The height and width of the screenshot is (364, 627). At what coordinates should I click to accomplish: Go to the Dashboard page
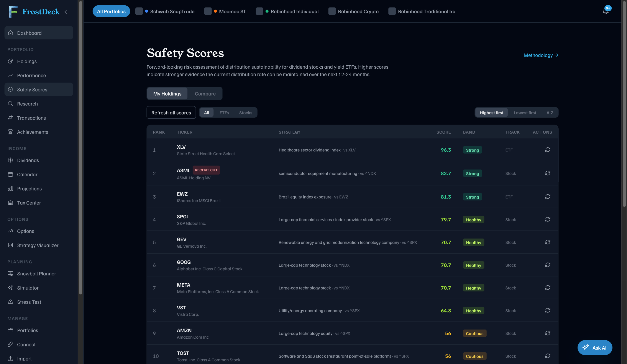tap(39, 33)
